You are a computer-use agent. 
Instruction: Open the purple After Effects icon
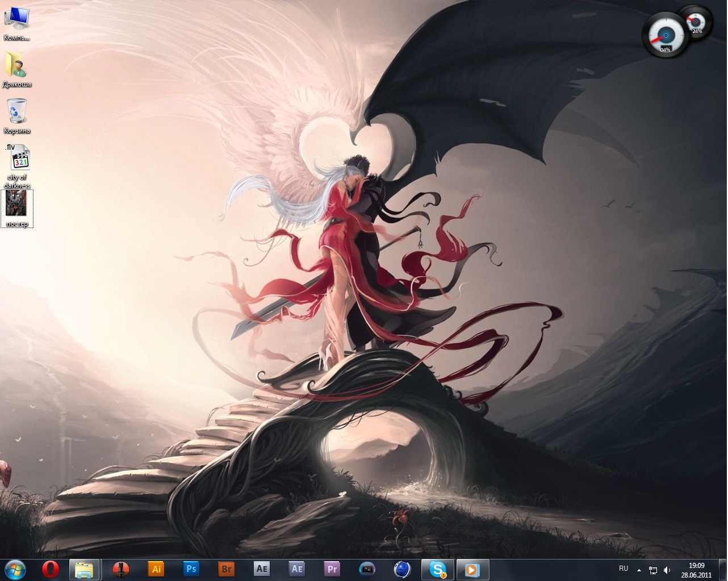pos(296,569)
